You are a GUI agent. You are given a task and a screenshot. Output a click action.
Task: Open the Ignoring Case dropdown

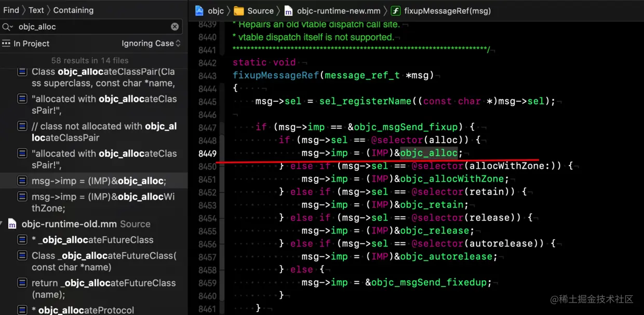pos(151,44)
